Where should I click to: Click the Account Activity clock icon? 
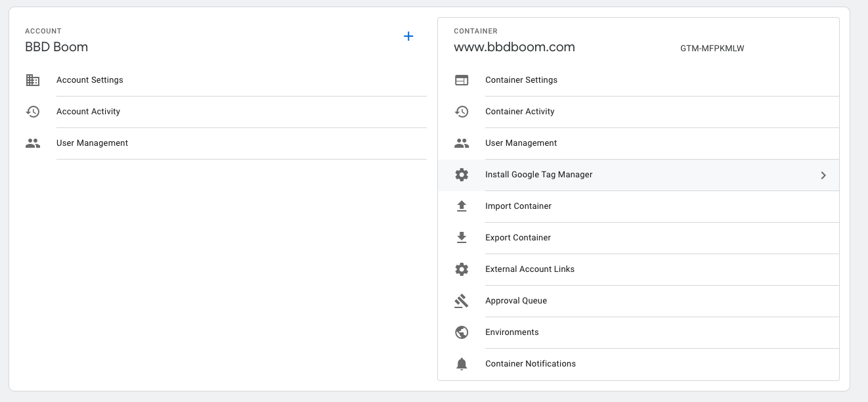(x=33, y=111)
